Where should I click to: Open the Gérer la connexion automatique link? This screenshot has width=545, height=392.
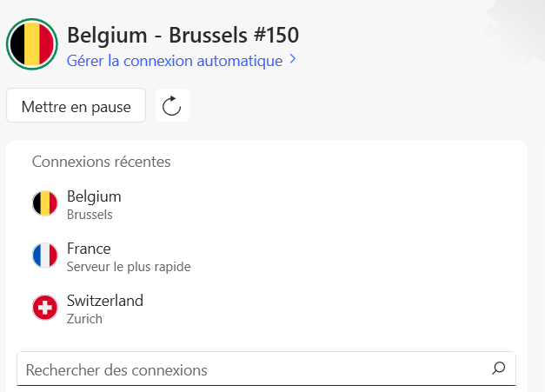[x=175, y=61]
